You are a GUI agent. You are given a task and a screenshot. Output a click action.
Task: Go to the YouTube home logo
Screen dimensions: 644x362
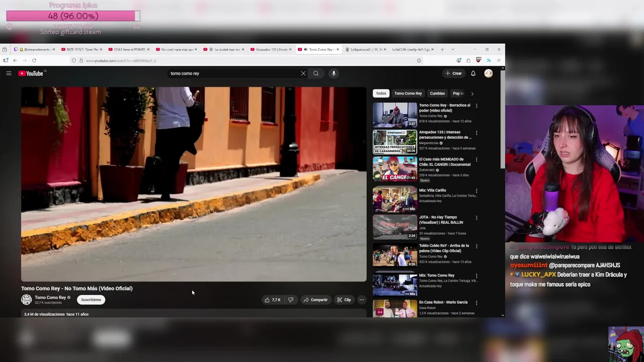tap(31, 73)
